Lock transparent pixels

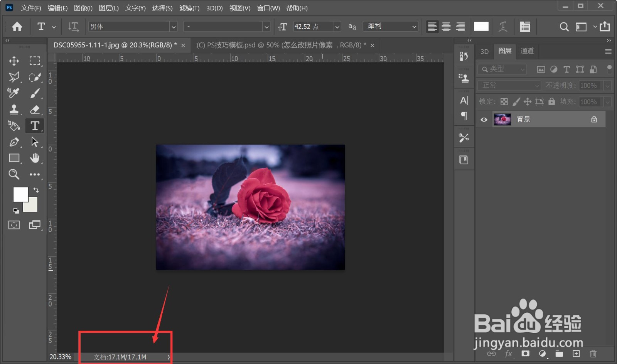(x=504, y=101)
